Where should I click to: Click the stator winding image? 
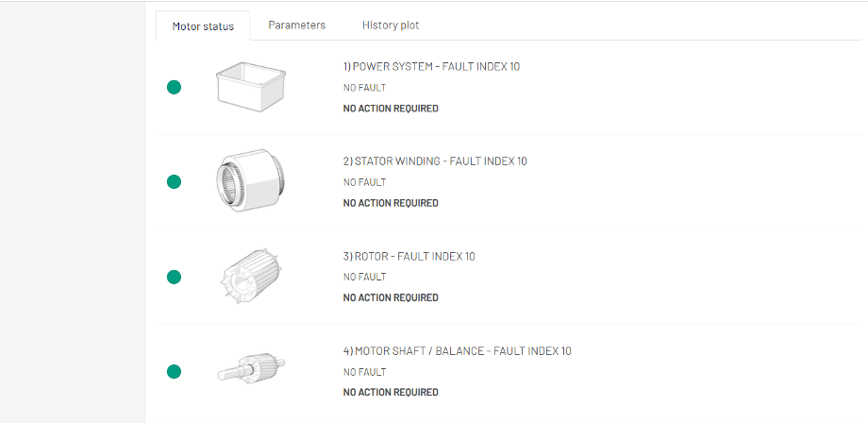coord(251,181)
